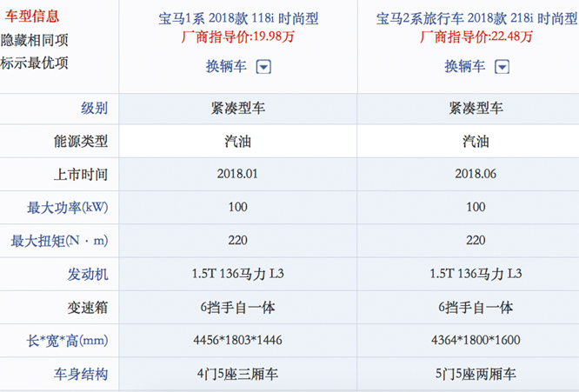Click the 最大功率(kW) row label
The height and width of the screenshot is (392, 579).
coord(67,208)
